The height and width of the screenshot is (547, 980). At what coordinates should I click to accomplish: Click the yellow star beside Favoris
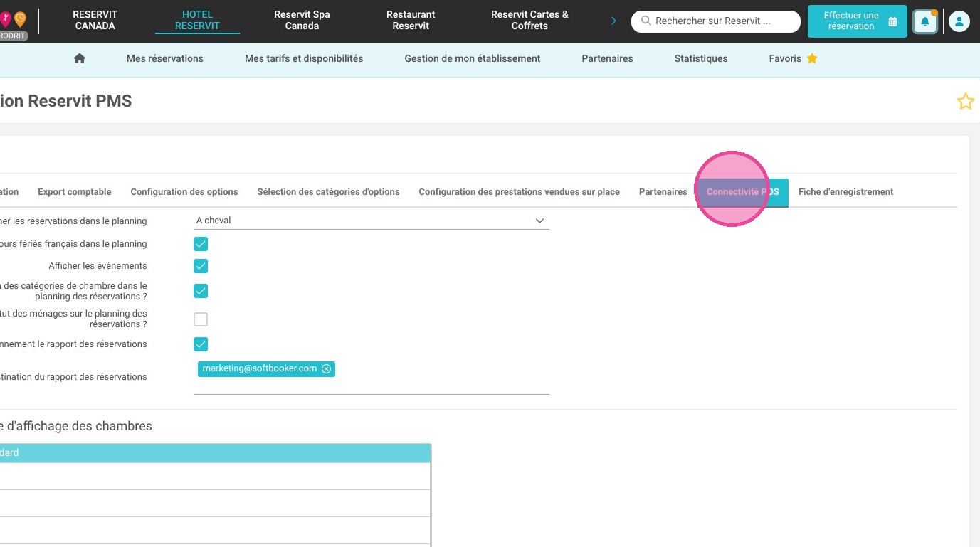pos(812,58)
